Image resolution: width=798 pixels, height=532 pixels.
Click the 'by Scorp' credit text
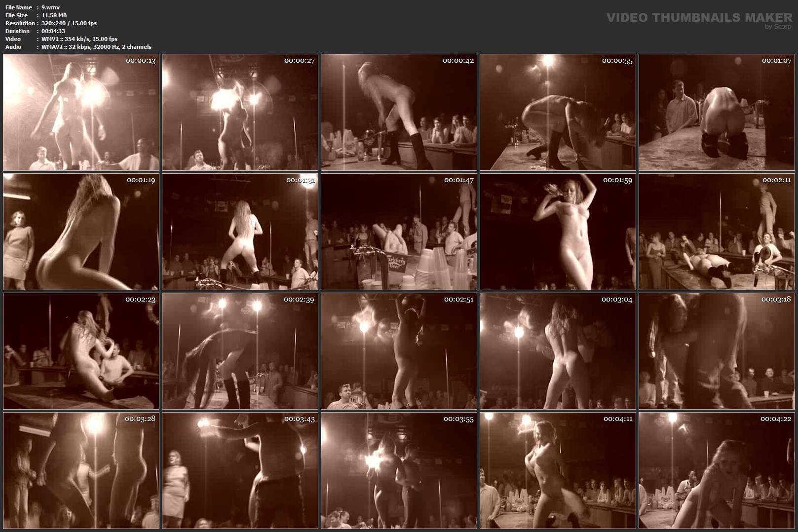778,27
